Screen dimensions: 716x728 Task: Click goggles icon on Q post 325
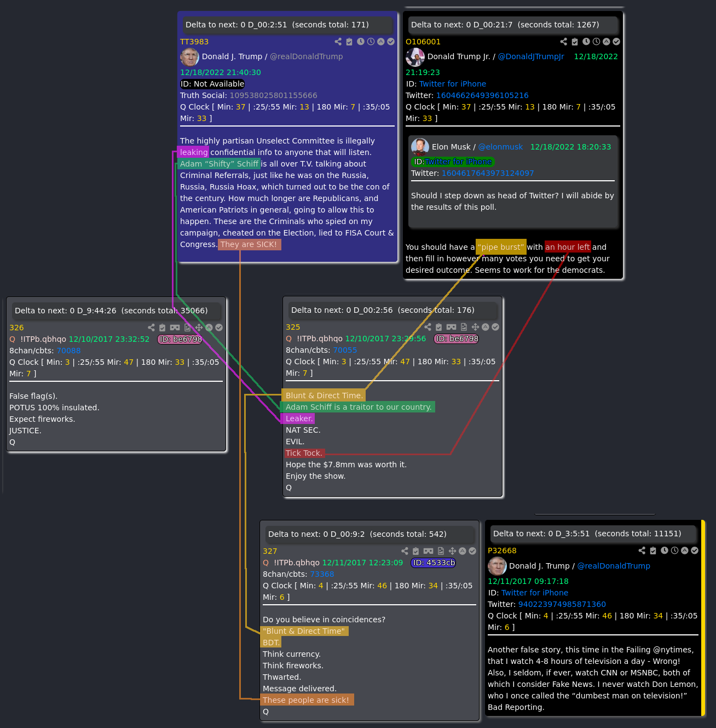(x=451, y=327)
